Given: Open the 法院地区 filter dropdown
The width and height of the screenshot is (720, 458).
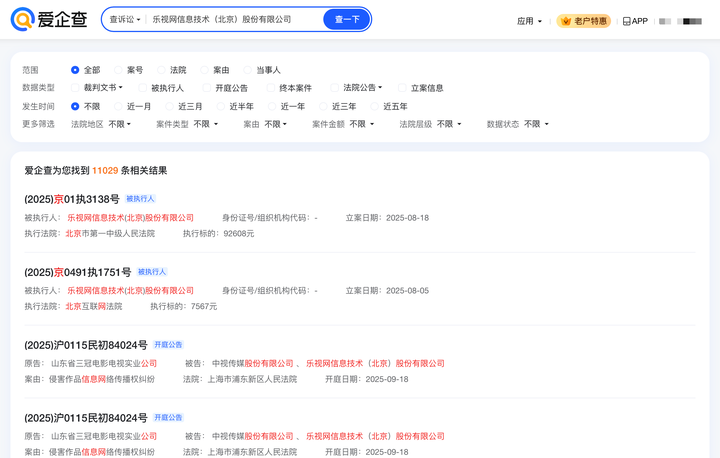Looking at the screenshot, I should click(119, 124).
